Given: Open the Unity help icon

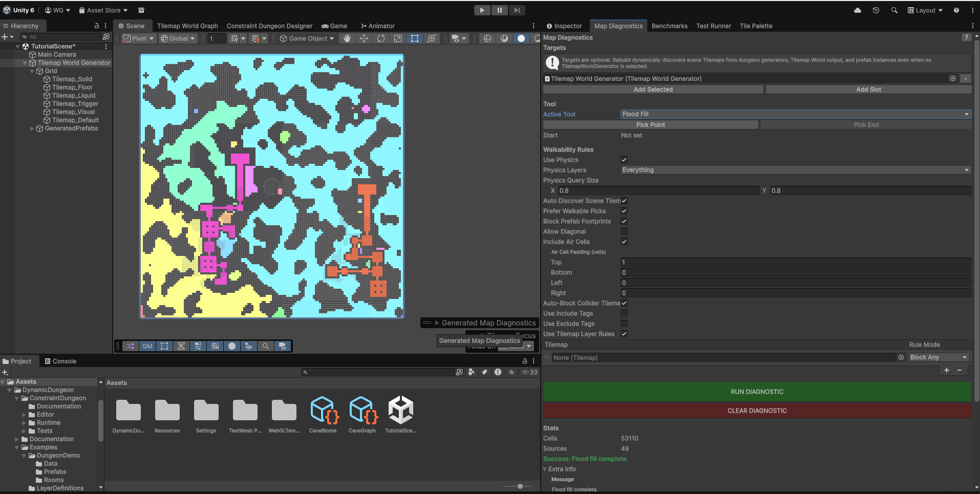Looking at the screenshot, I should [956, 10].
